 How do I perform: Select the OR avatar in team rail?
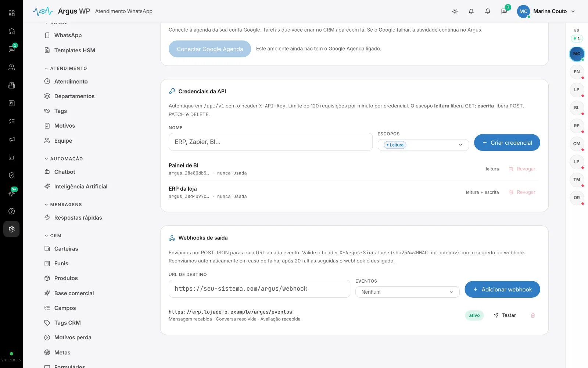coord(577,198)
